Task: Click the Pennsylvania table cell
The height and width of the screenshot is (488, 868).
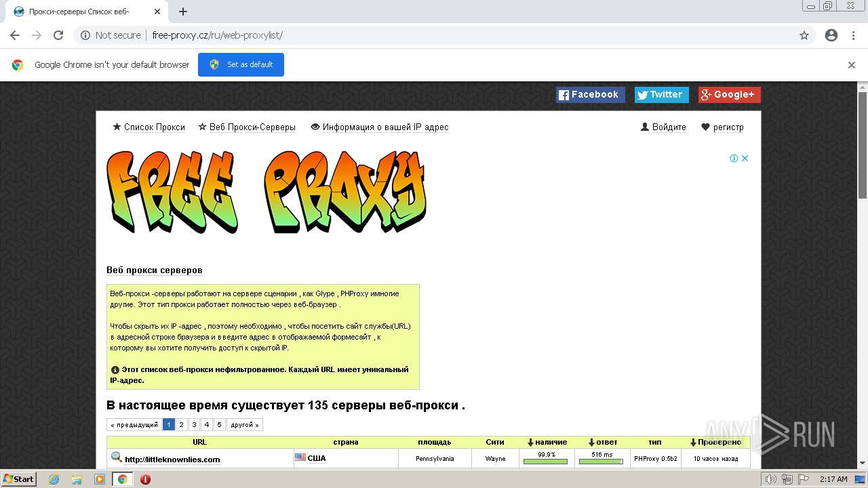Action: pos(435,459)
